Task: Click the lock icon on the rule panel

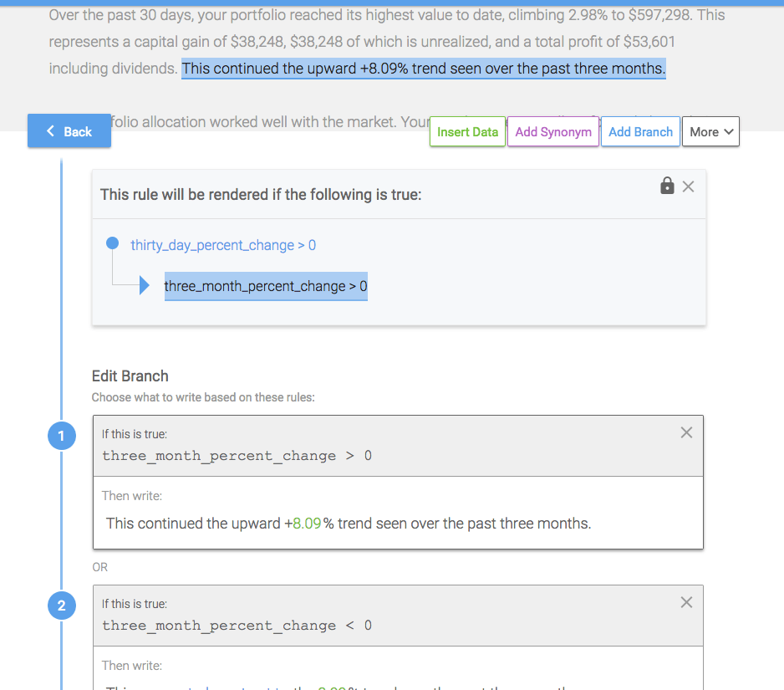Action: click(667, 186)
